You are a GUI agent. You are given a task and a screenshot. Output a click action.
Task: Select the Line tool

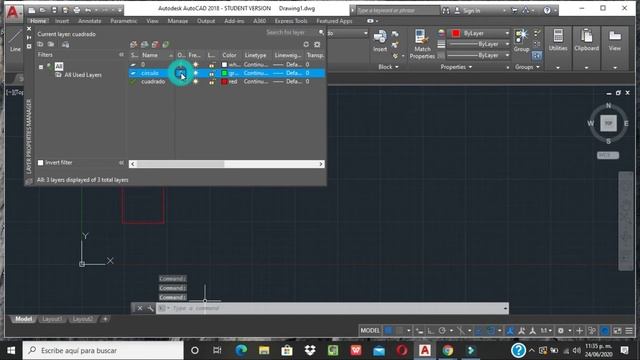coord(15,41)
